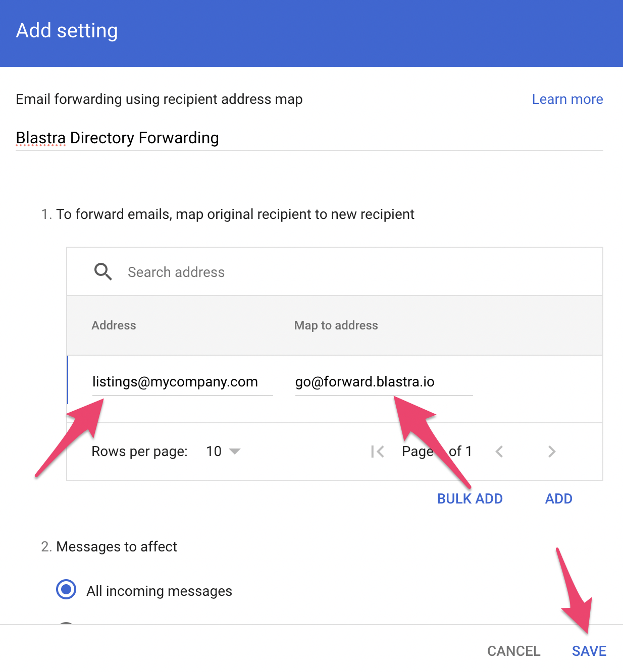Click the Map to address column header
The image size is (623, 672).
tap(336, 325)
